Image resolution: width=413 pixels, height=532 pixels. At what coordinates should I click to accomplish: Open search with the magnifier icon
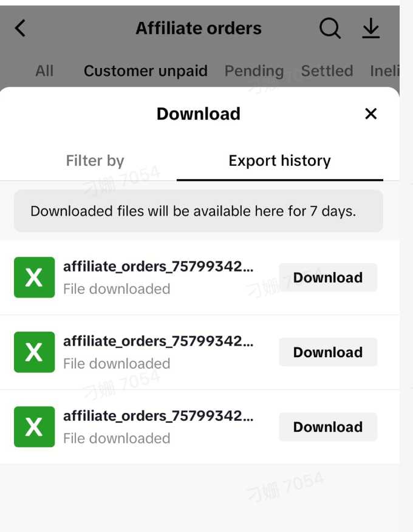tap(330, 28)
